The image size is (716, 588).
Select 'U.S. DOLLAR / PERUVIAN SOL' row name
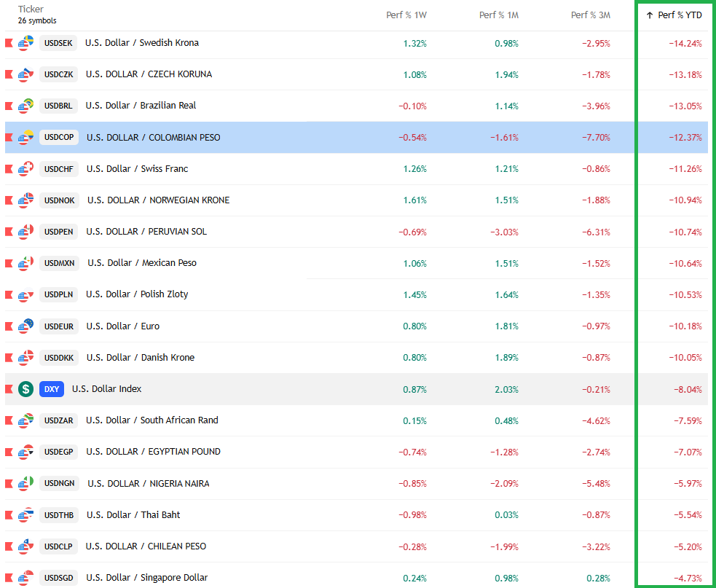[146, 232]
